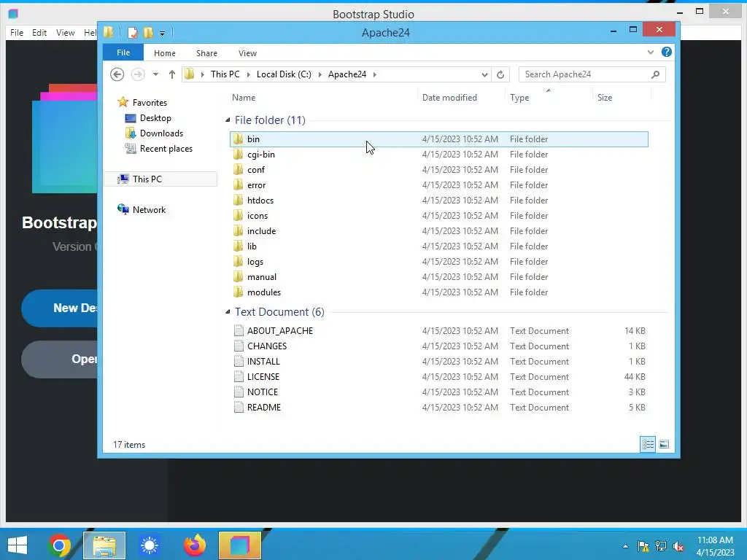Launch Firefox from taskbar
Image resolution: width=747 pixels, height=560 pixels.
(x=194, y=545)
